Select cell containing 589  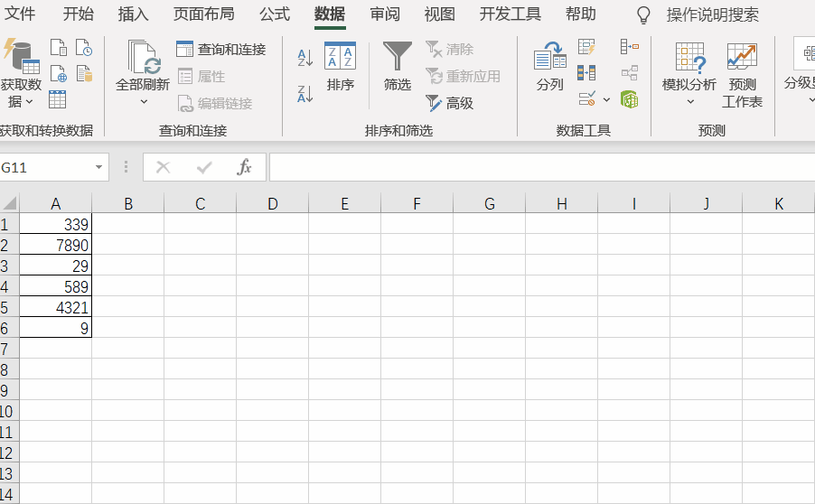coord(56,286)
